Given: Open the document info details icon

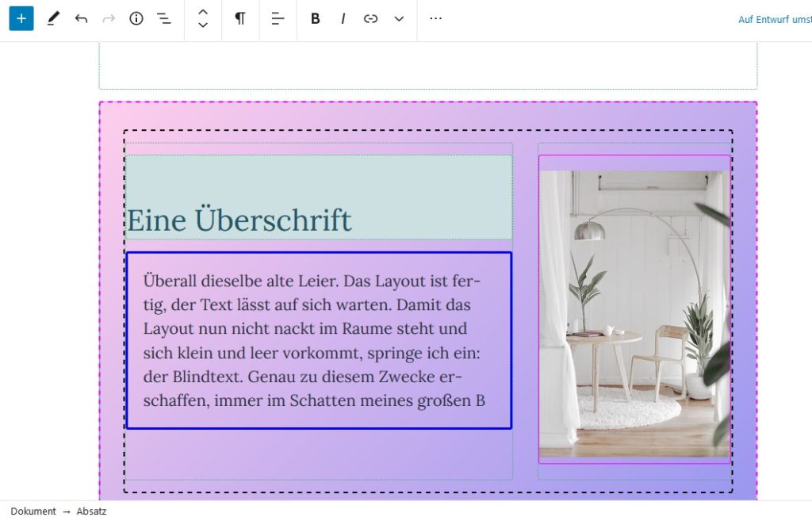Looking at the screenshot, I should coord(136,19).
